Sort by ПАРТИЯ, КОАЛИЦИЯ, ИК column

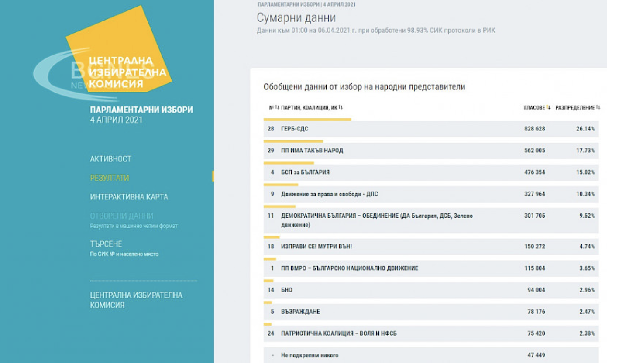pos(312,107)
